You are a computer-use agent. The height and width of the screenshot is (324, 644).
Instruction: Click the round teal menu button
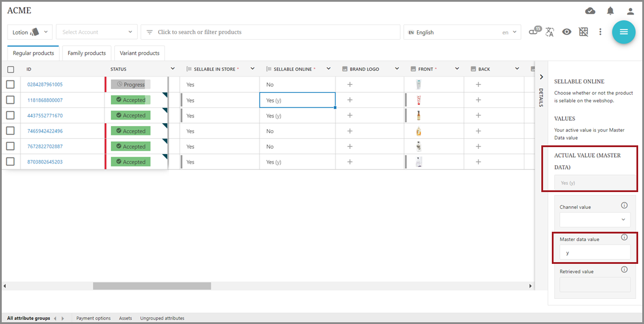point(623,32)
